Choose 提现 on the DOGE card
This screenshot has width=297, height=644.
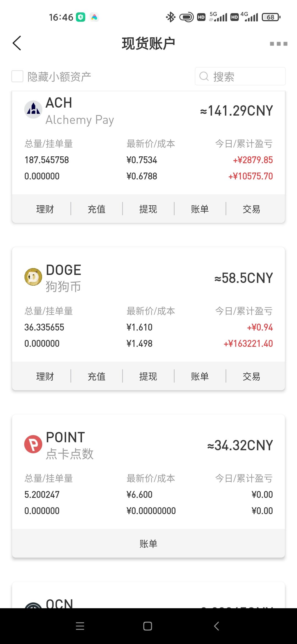pos(148,376)
